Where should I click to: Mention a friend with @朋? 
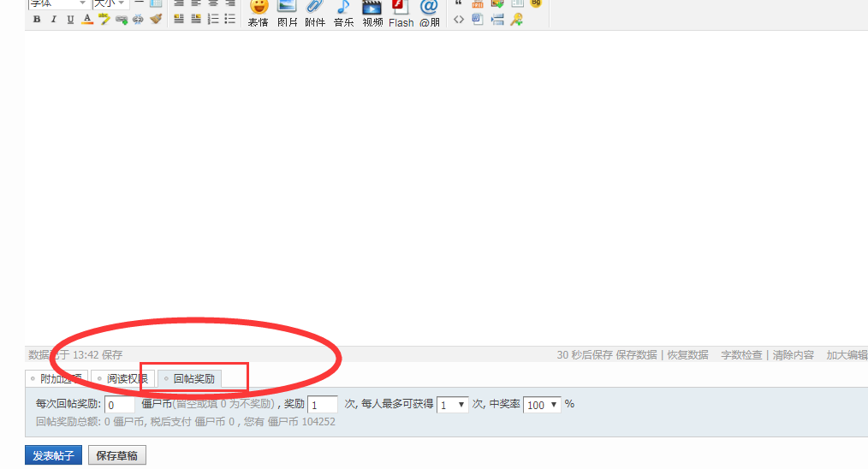[x=429, y=12]
